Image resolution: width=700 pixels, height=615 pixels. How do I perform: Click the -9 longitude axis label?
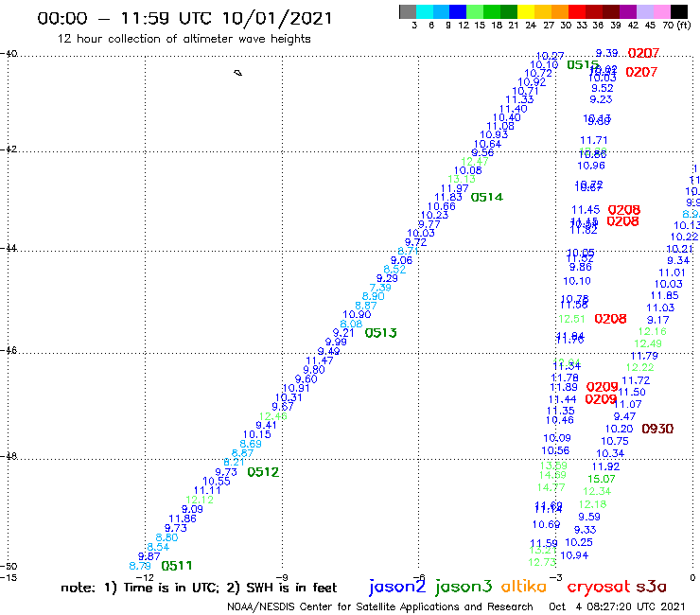coord(282,578)
